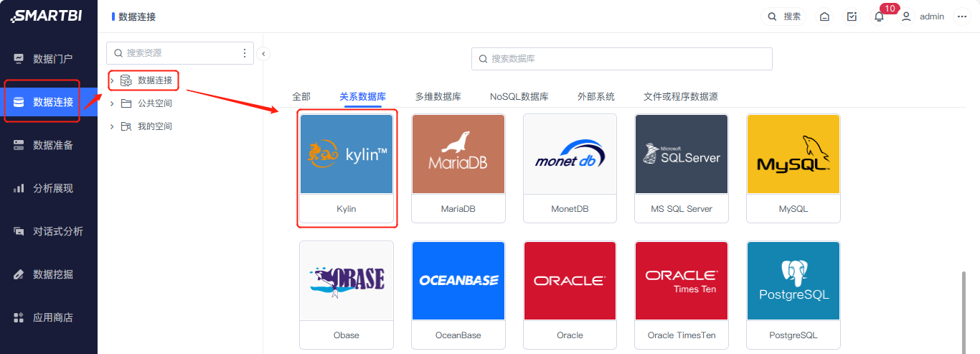The width and height of the screenshot is (980, 354).
Task: Open the 数据准备 sidebar section
Action: [49, 145]
